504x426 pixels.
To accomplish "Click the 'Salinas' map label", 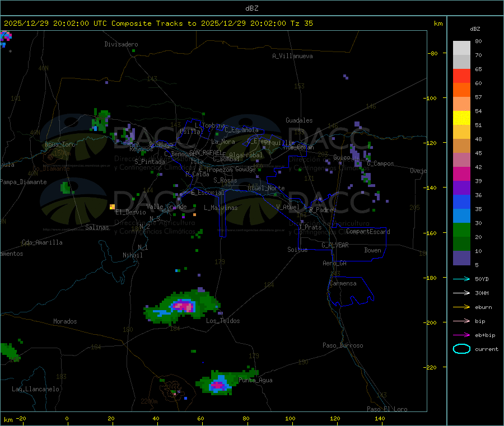I will pyautogui.click(x=97, y=227).
